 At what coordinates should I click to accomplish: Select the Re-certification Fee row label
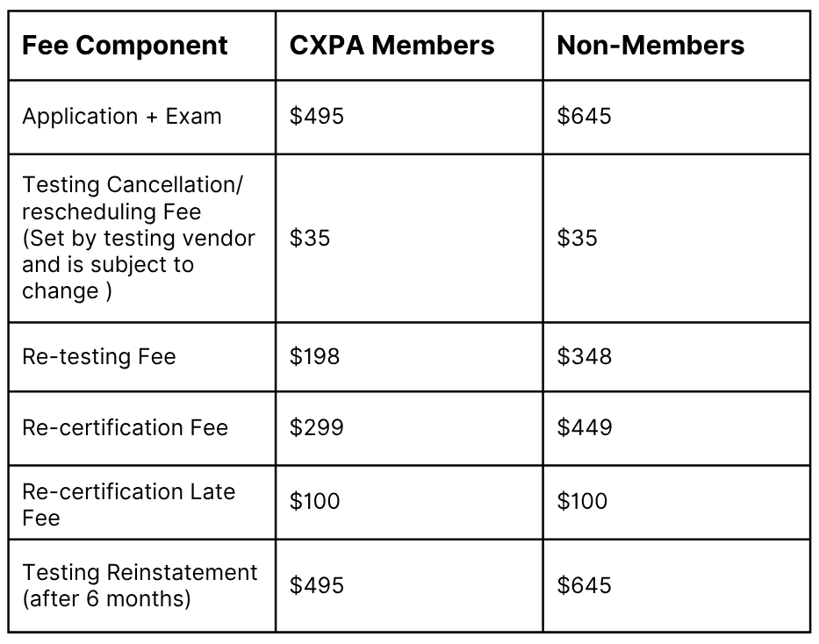pyautogui.click(x=126, y=428)
